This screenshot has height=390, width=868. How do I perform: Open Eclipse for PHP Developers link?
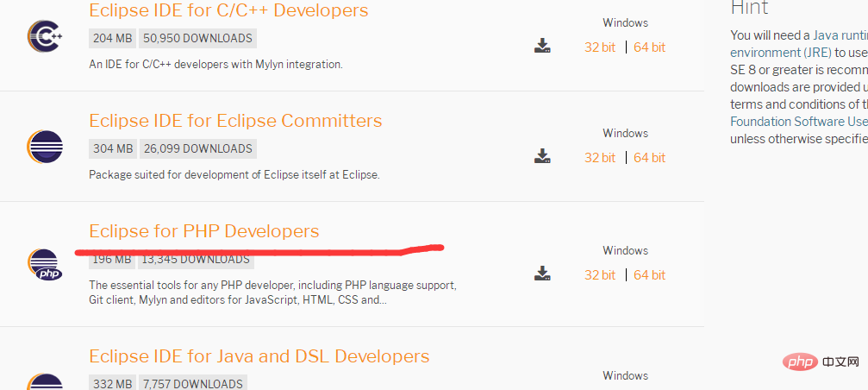[203, 230]
